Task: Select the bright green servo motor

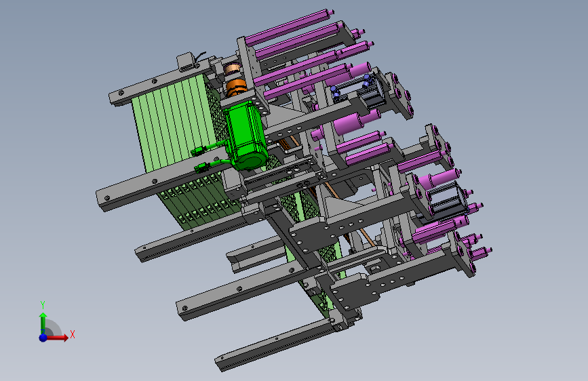Action: (x=246, y=136)
